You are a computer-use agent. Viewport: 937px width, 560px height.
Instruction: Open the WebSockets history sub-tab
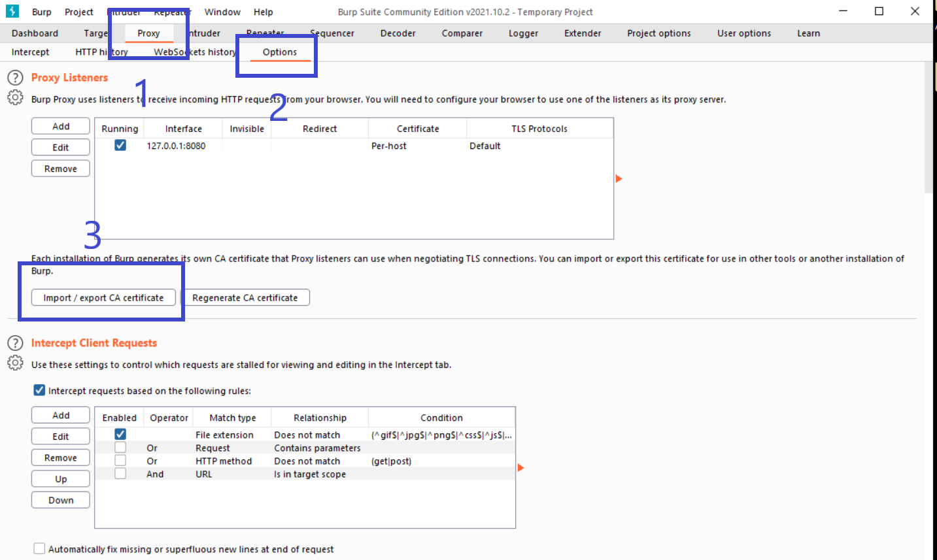[195, 52]
